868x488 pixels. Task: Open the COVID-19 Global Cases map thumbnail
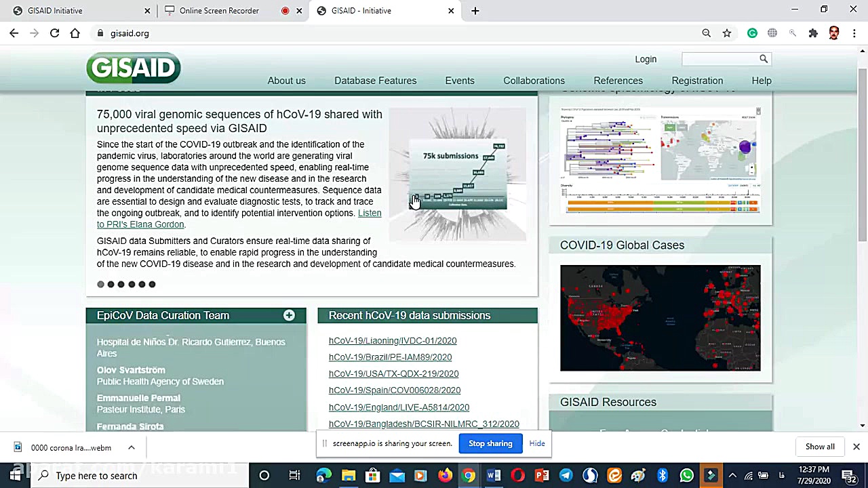pos(660,318)
